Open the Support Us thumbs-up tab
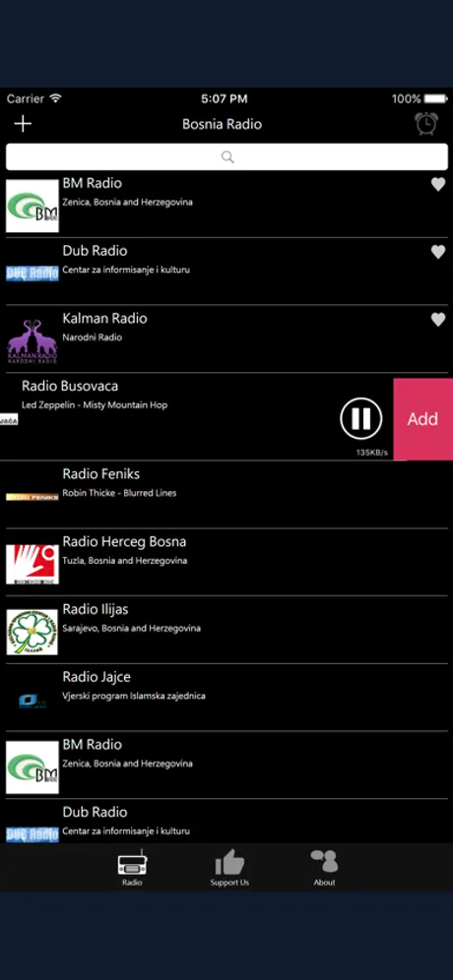 tap(229, 868)
